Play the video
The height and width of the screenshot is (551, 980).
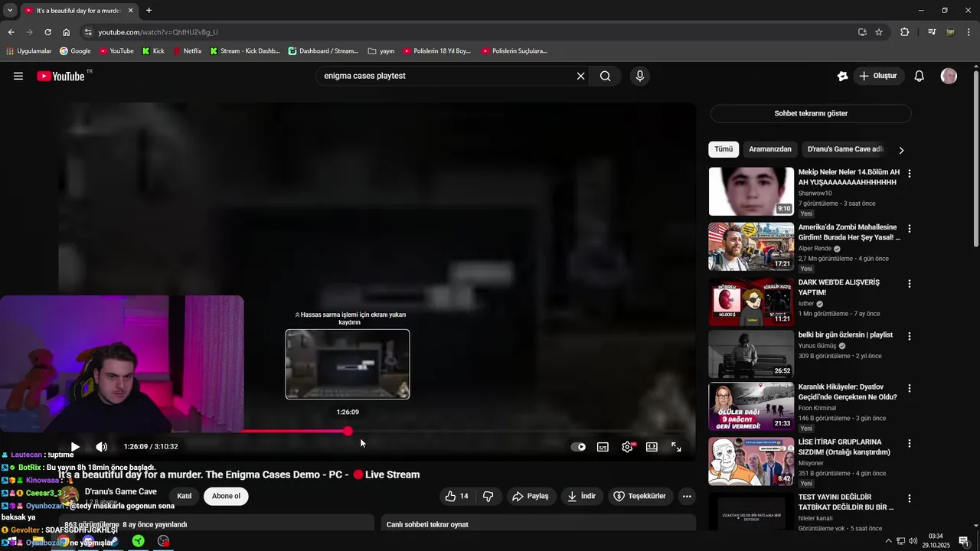(x=75, y=447)
